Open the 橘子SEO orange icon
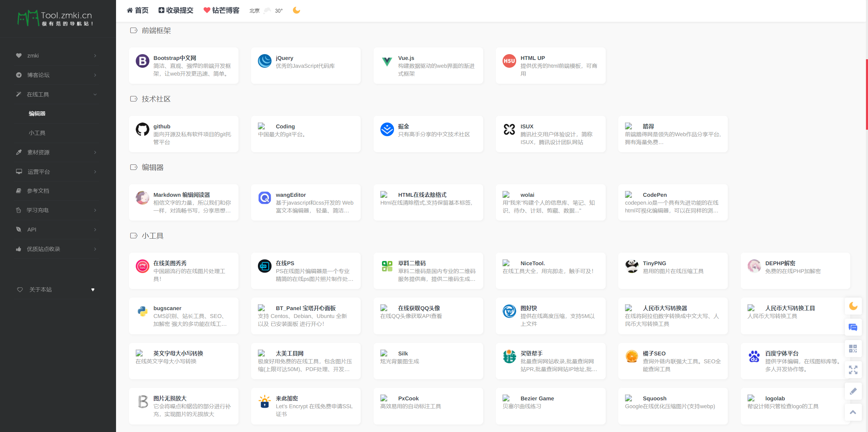868x432 pixels. point(632,357)
